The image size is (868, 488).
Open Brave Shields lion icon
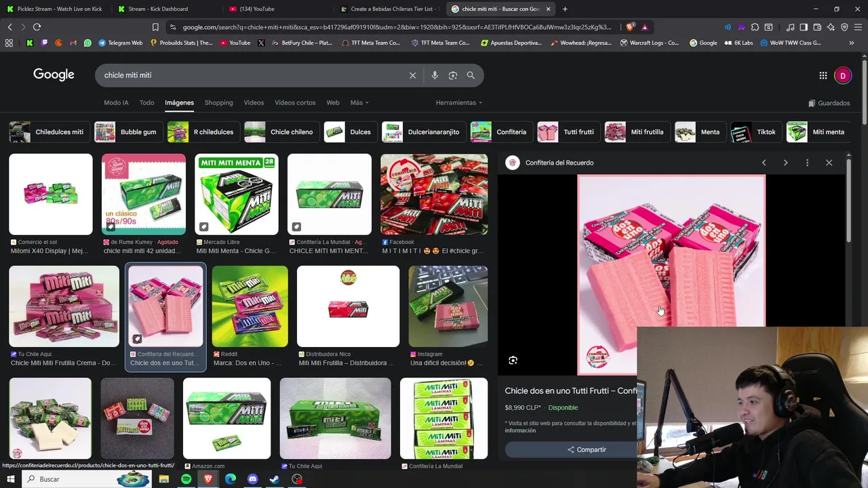(630, 27)
